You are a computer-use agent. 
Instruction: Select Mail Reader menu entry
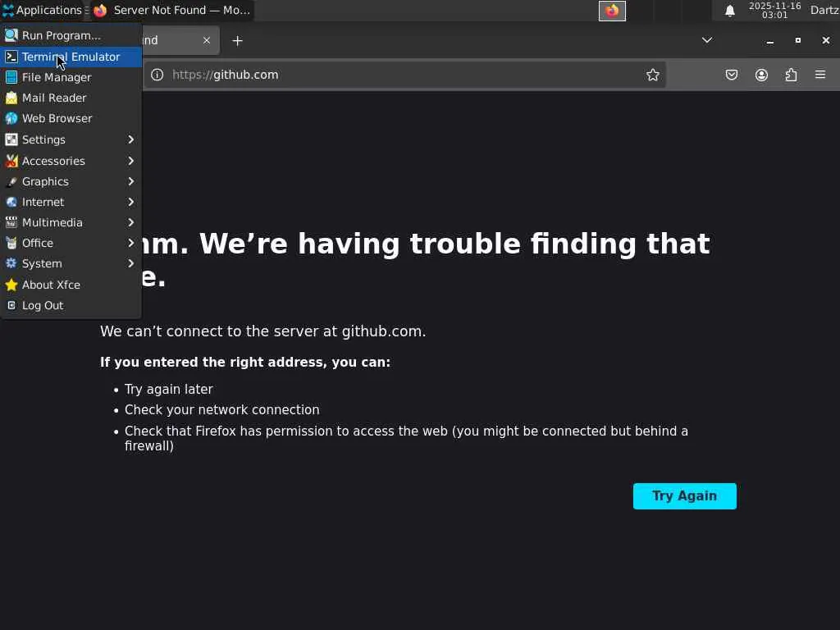(71, 98)
